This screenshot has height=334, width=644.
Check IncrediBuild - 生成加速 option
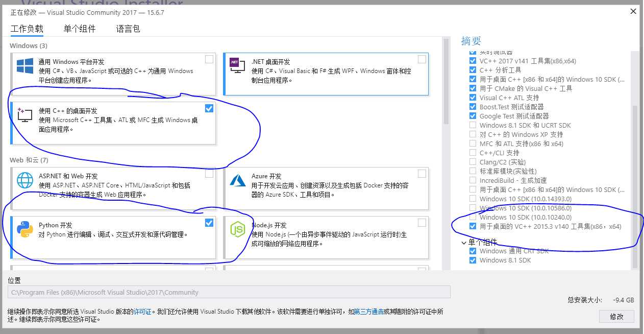coord(473,180)
